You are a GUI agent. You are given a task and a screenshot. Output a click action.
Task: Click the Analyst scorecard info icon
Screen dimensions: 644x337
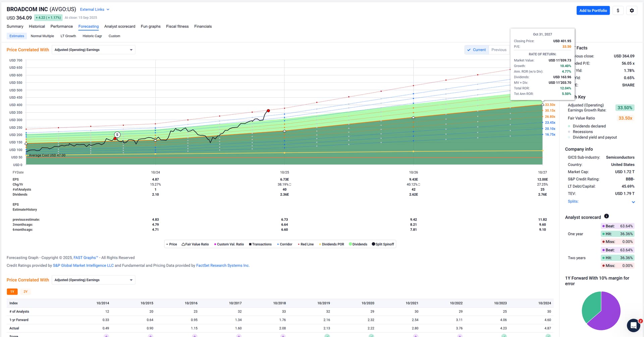tap(606, 216)
